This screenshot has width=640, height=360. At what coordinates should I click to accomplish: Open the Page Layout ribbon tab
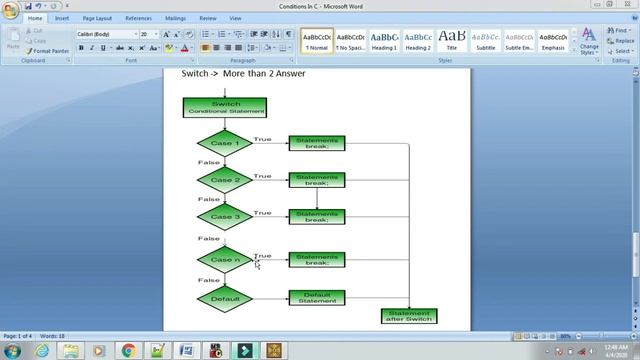click(97, 18)
